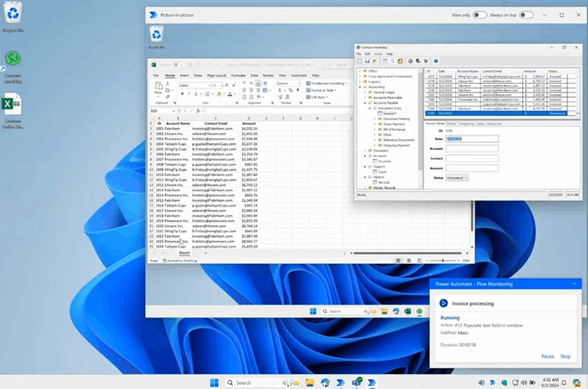Switch to the Budgeting tab in Invoicing
This screenshot has width=588, height=389.
(466, 123)
